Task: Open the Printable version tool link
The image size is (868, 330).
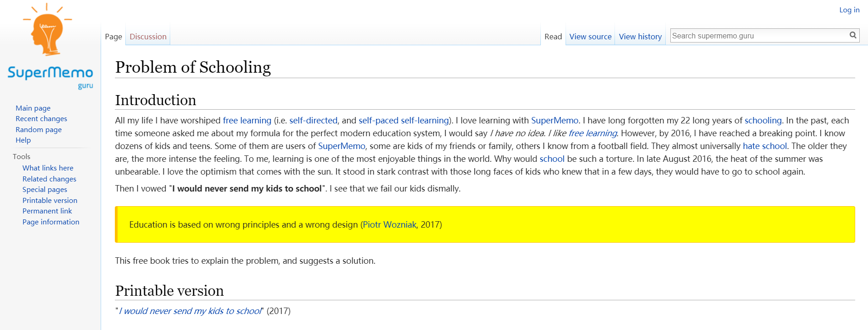Action: [x=50, y=201]
